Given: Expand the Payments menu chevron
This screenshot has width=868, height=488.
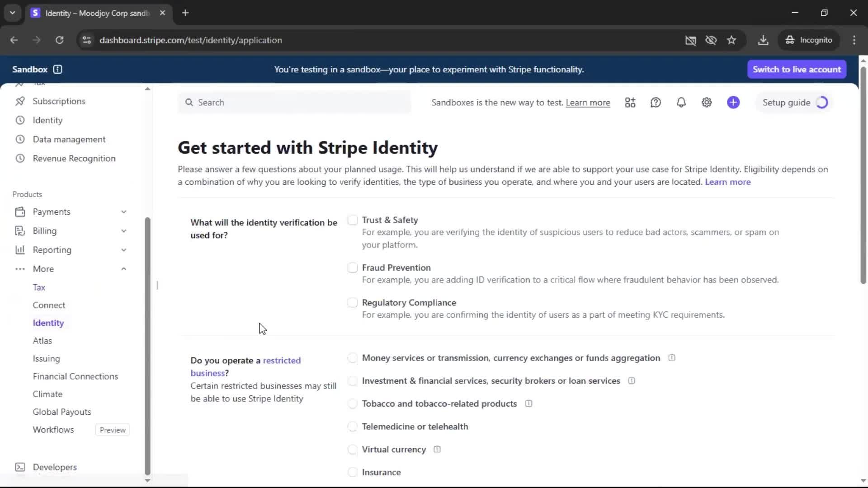Looking at the screenshot, I should click(123, 212).
